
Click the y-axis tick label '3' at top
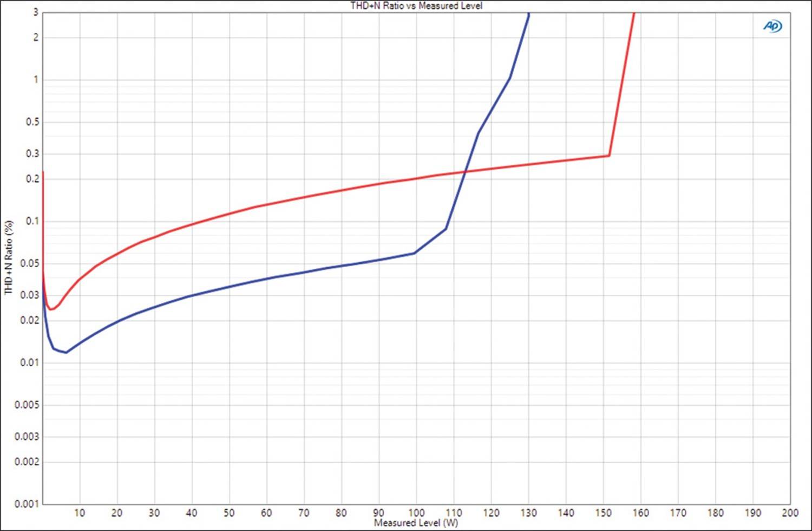36,12
